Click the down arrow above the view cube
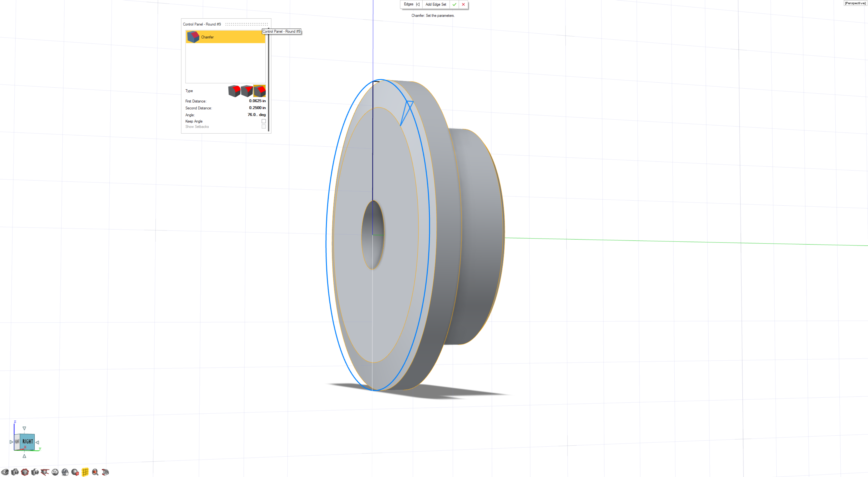Screen dimensions: 868x477 [24, 429]
